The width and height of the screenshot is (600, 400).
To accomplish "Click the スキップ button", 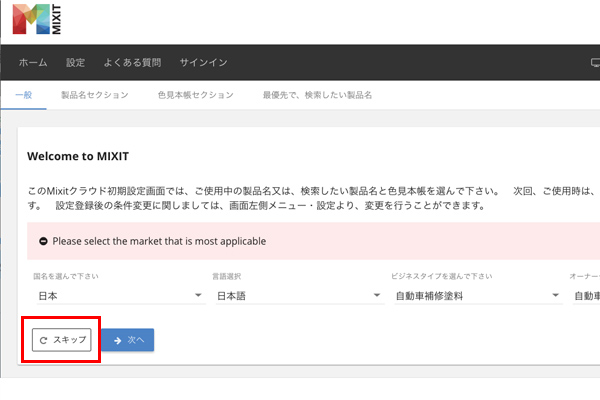I will point(62,340).
